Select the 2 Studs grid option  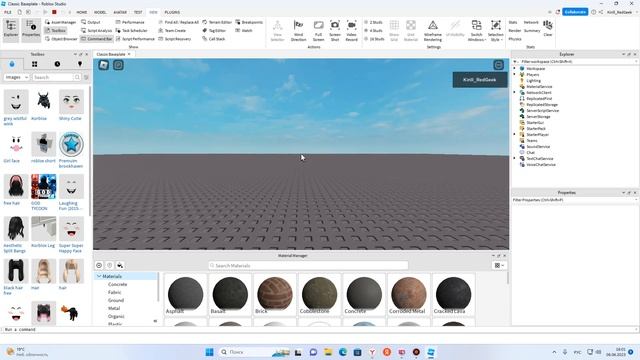[373, 22]
